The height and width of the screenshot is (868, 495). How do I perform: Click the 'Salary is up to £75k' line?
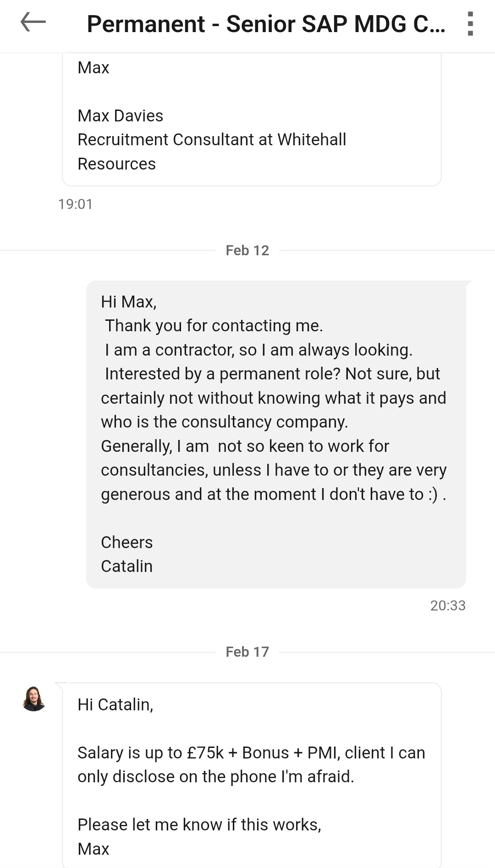click(251, 753)
